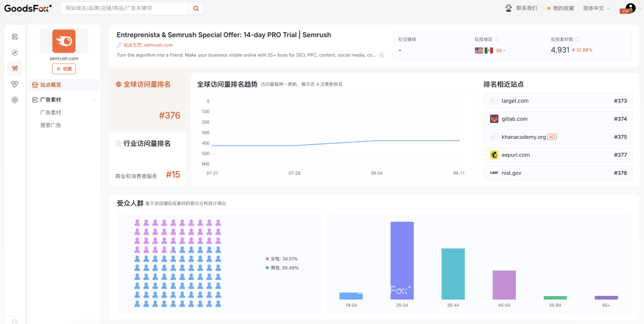Viewport: 644px width, 324px height.
Task: Open the radar signal icon in left rail
Action: click(x=15, y=100)
